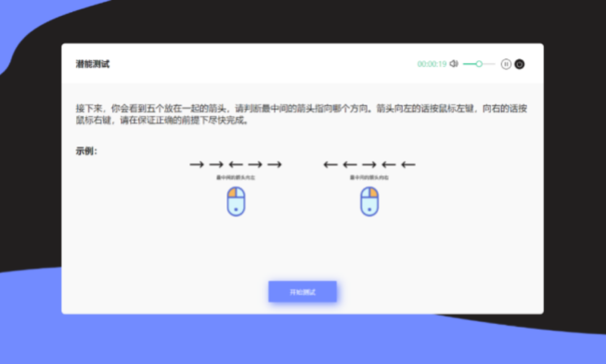Click last right arrow of left example
This screenshot has width=606, height=364.
tap(275, 165)
